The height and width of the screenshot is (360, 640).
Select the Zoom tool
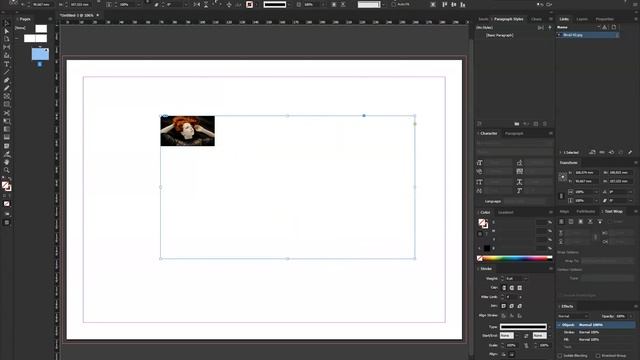coord(7,171)
